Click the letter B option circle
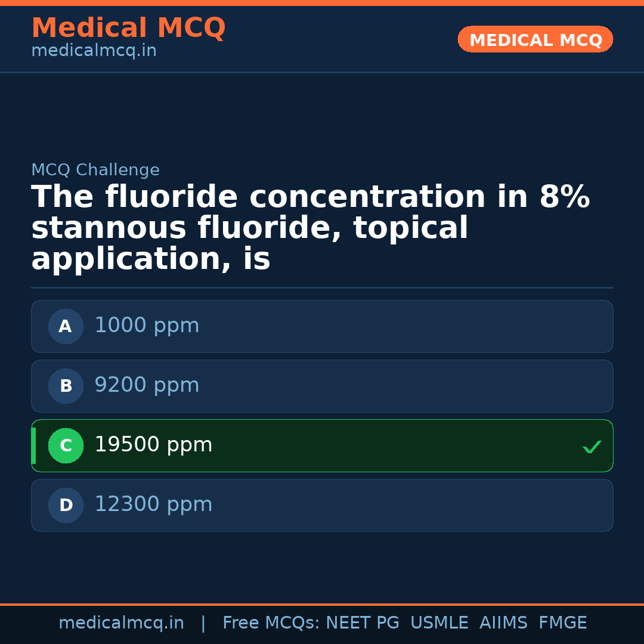The height and width of the screenshot is (644, 644). click(66, 386)
